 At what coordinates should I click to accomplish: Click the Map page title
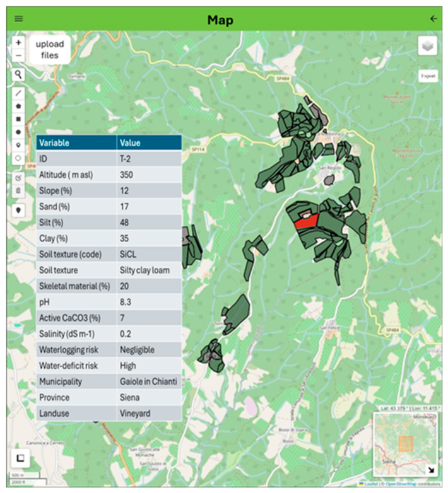[x=220, y=20]
